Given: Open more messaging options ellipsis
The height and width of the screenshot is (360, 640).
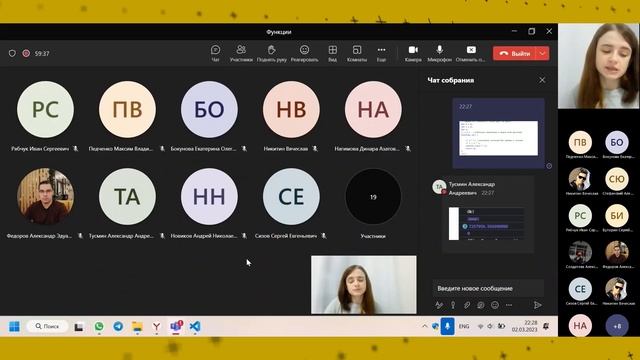Looking at the screenshot, I should (509, 305).
